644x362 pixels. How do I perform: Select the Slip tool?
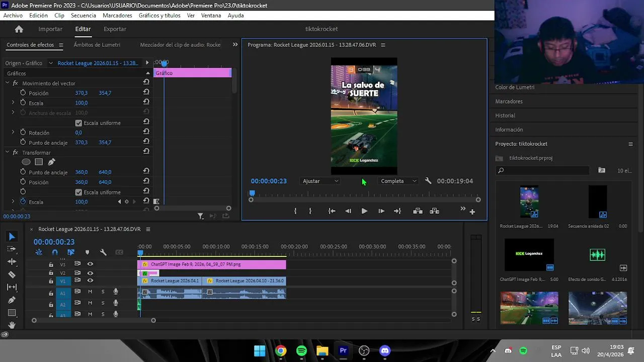pos(12,287)
